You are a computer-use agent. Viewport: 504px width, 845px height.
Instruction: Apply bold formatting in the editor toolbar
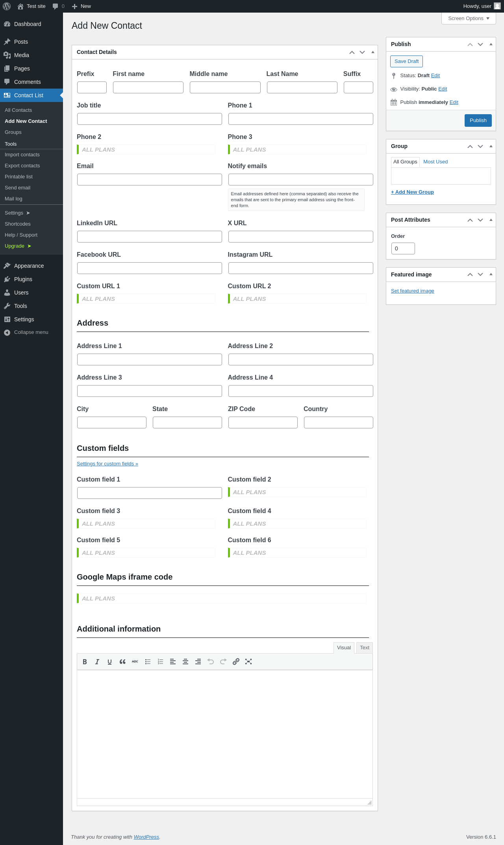[85, 662]
